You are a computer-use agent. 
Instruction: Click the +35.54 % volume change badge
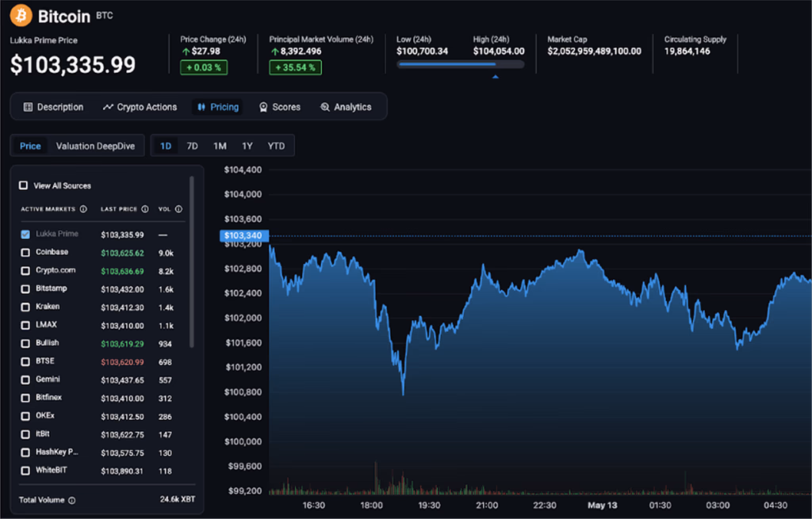click(x=295, y=67)
